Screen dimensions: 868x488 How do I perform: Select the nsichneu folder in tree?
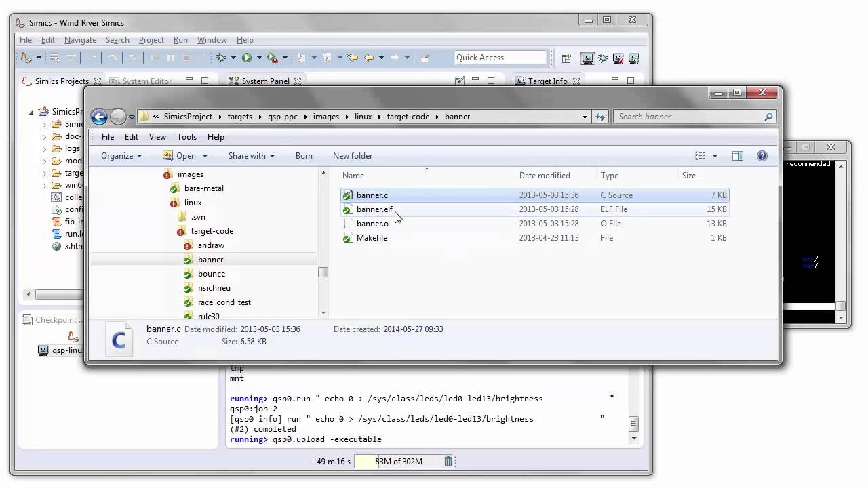[214, 288]
